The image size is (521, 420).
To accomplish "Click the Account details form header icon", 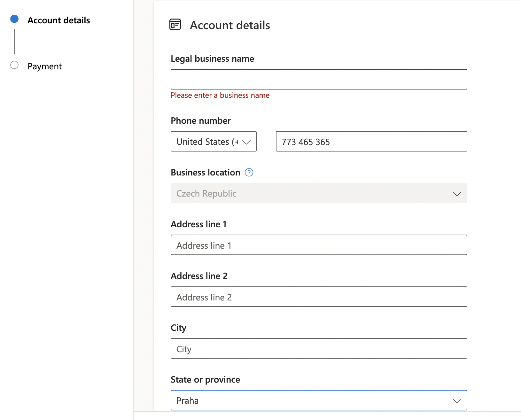I will pos(175,25).
